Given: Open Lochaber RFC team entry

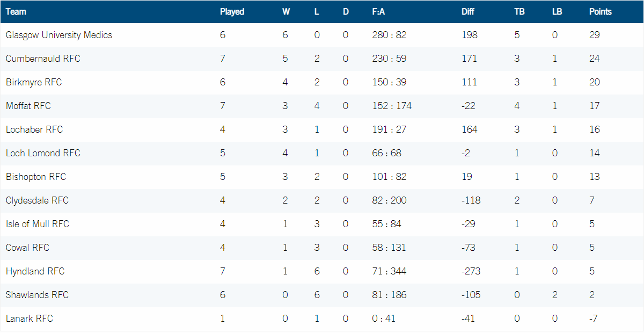Looking at the screenshot, I should tap(34, 129).
